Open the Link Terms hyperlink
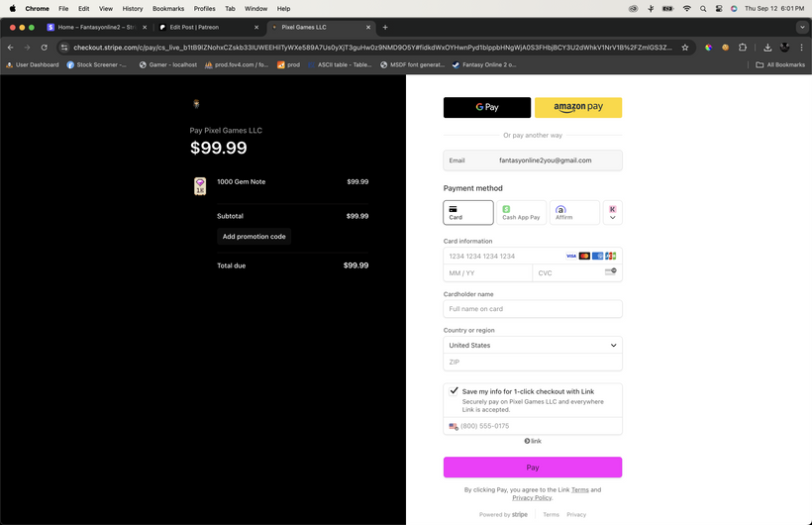The height and width of the screenshot is (525, 812). click(580, 489)
